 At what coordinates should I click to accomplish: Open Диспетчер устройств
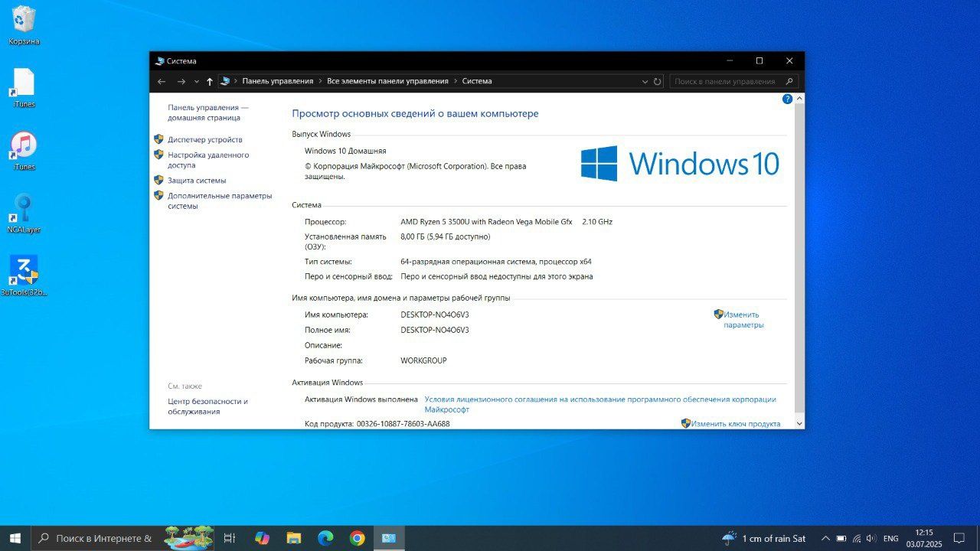pyautogui.click(x=205, y=139)
